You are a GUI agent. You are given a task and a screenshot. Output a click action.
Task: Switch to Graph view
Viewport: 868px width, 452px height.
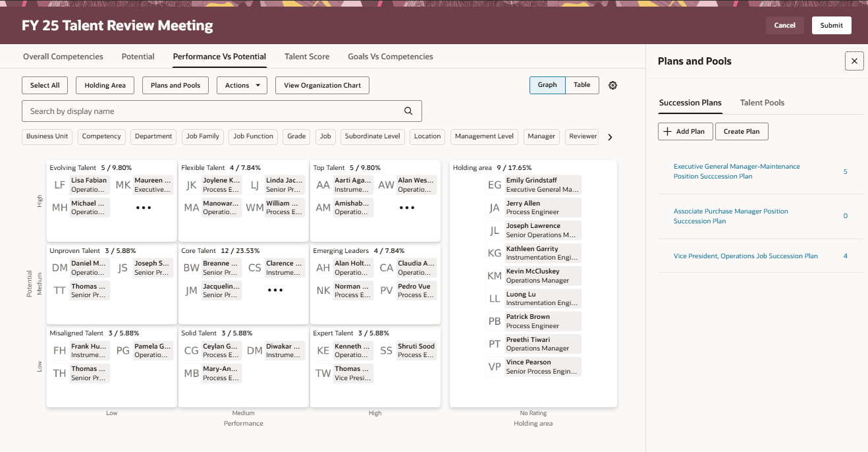[547, 85]
